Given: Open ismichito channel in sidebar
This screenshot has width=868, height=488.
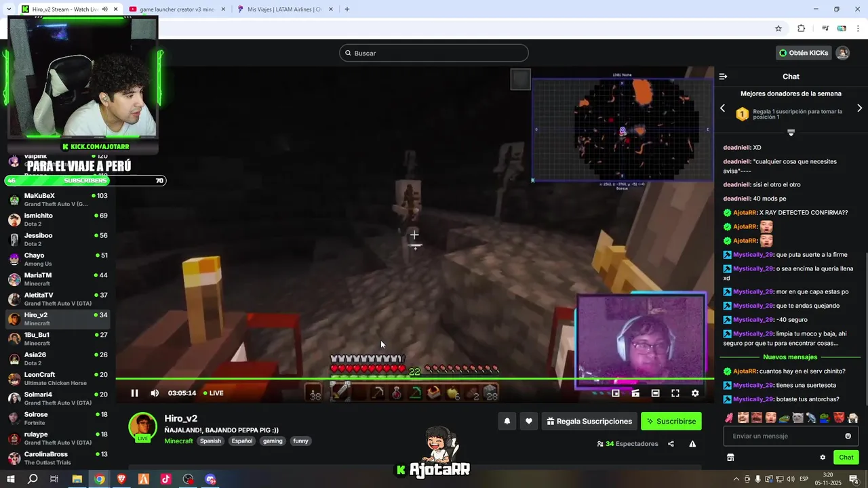Looking at the screenshot, I should (58, 220).
